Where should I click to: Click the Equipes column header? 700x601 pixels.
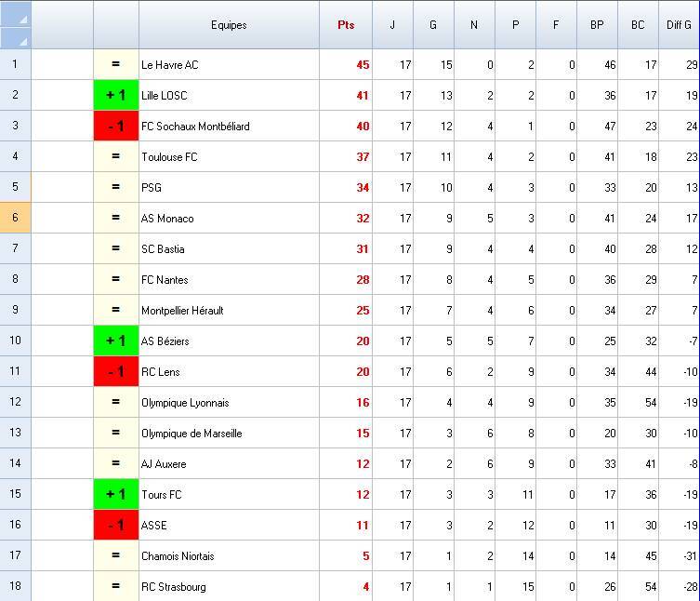[229, 25]
